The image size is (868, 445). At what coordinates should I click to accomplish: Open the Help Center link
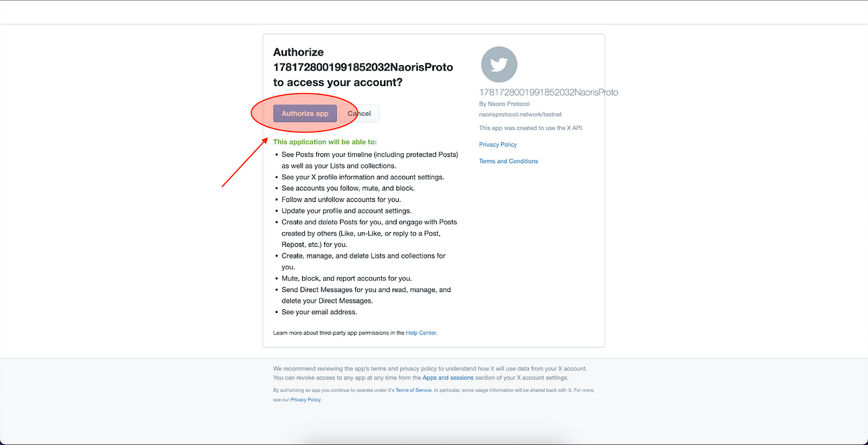pos(421,333)
